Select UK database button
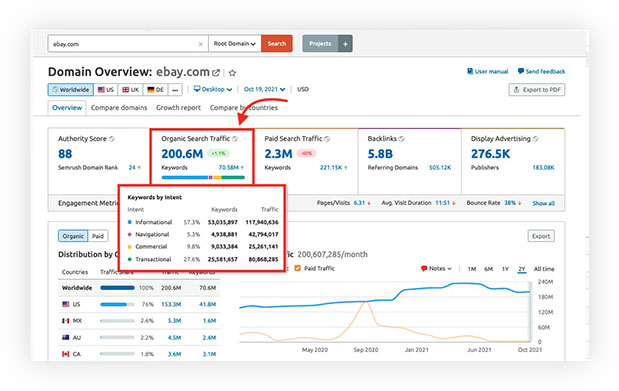The height and width of the screenshot is (391, 619). (x=130, y=90)
